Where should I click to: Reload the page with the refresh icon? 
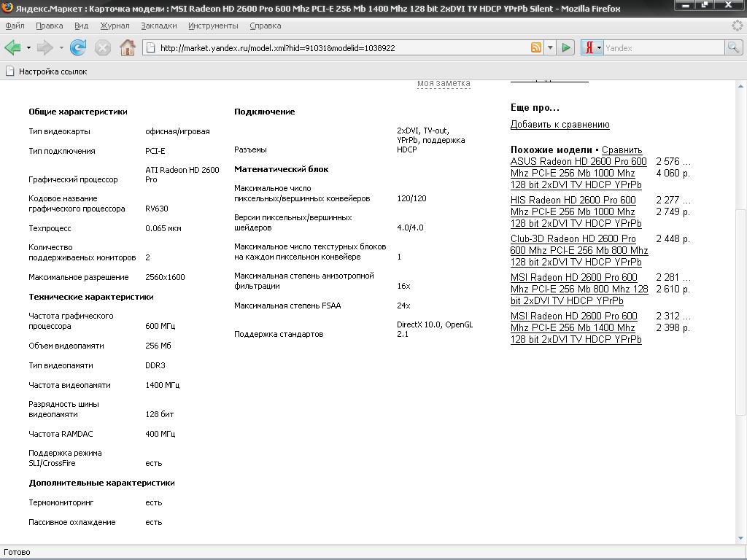(x=77, y=47)
